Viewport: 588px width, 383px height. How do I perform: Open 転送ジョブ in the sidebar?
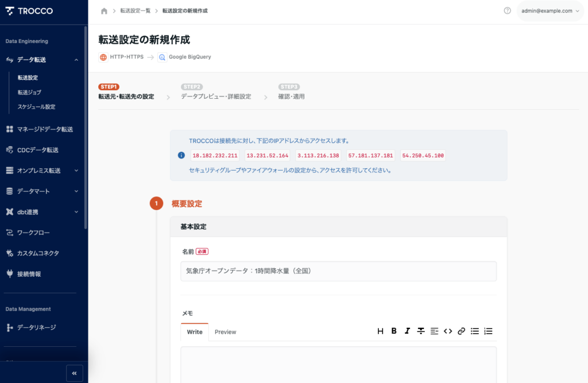tap(29, 92)
